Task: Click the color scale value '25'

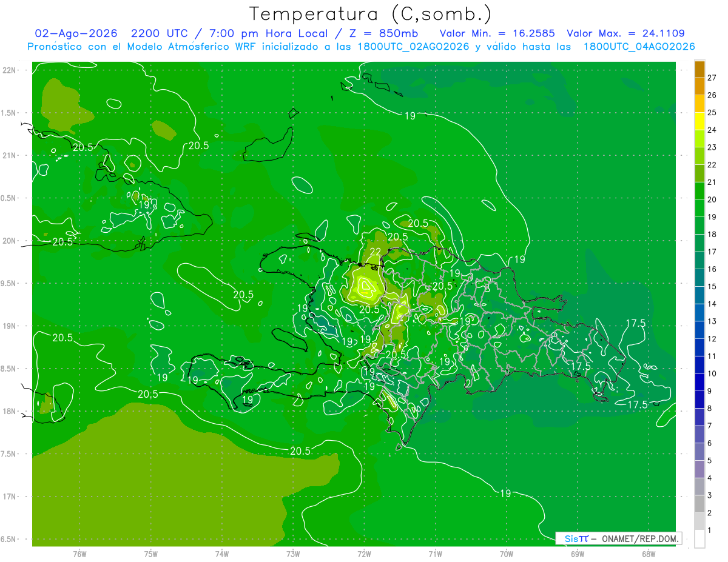Action: point(712,113)
